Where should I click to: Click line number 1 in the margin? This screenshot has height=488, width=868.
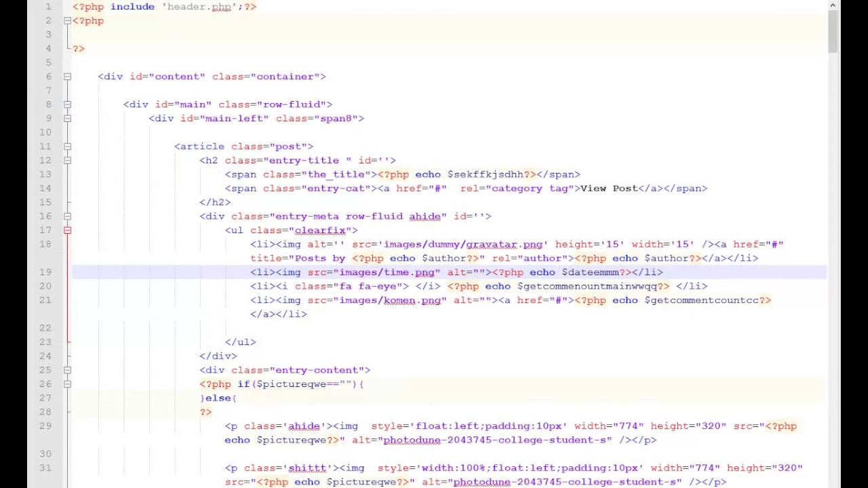click(48, 6)
